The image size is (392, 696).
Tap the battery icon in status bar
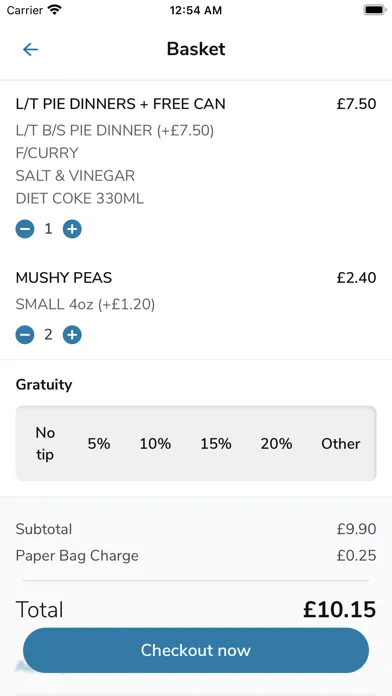pos(375,10)
